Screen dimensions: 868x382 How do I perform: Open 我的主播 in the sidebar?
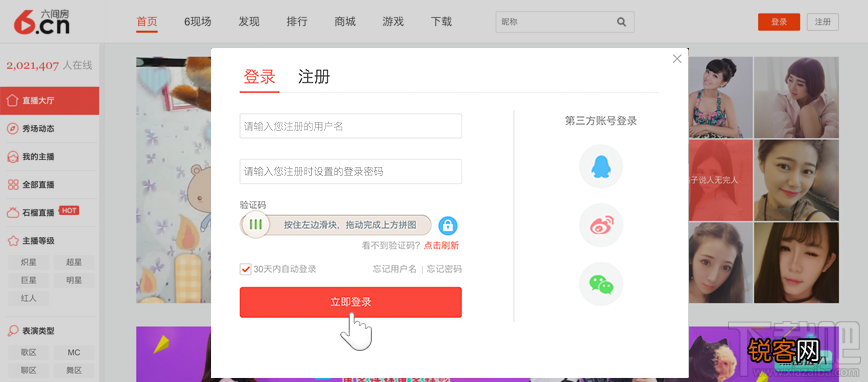pyautogui.click(x=50, y=157)
